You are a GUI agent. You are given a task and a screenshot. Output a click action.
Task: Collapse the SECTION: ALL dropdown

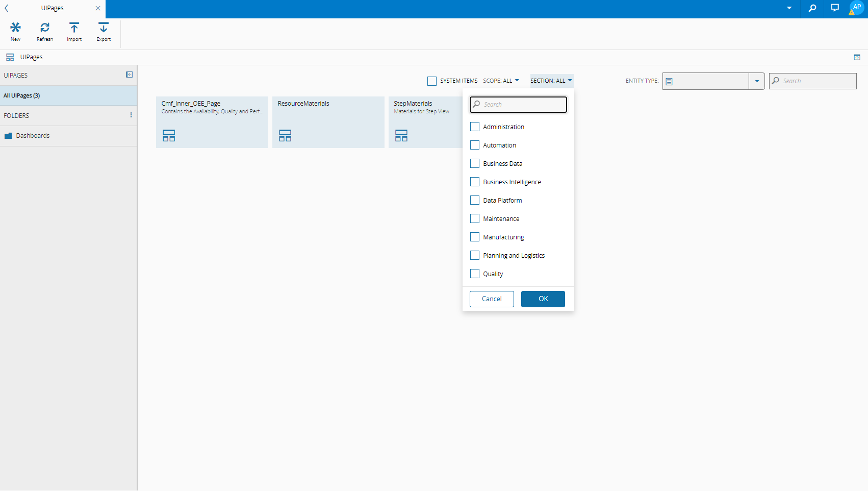(551, 81)
